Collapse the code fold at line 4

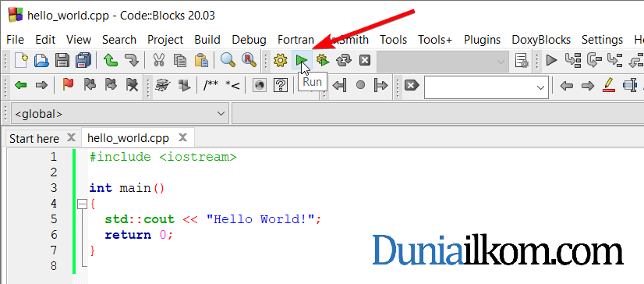pyautogui.click(x=83, y=204)
